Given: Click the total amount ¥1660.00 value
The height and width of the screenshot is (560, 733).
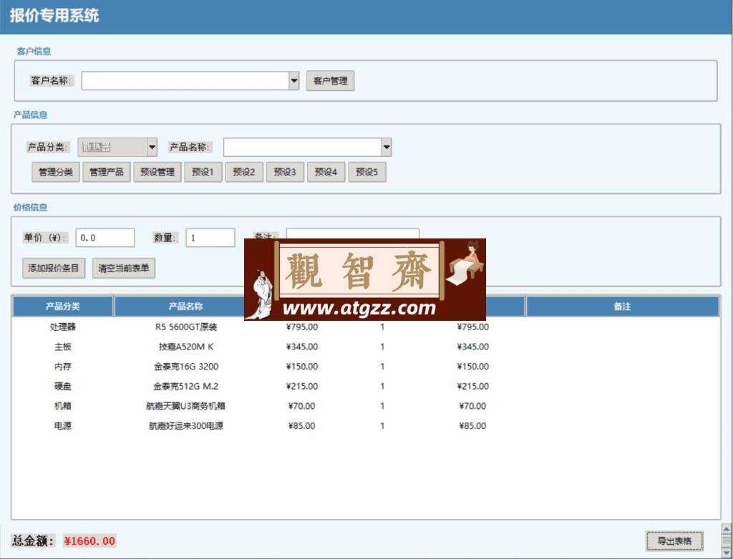Looking at the screenshot, I should [89, 541].
